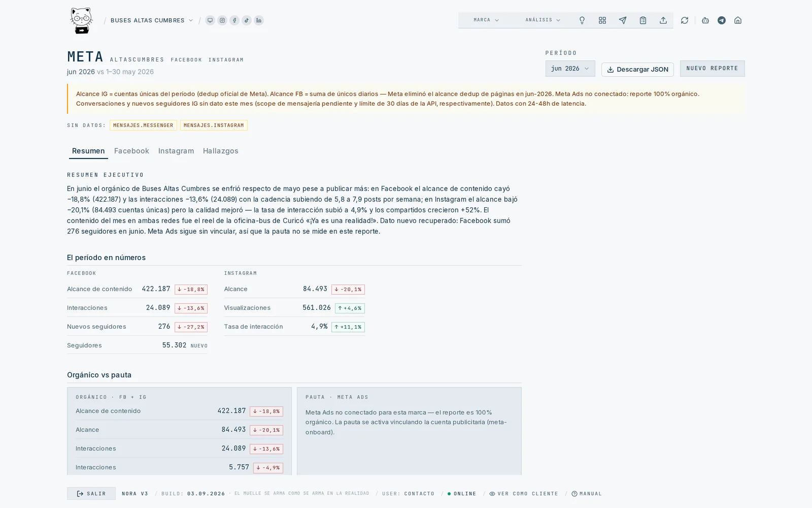Click the ALTASCUMBRES tag beside META
The width and height of the screenshot is (812, 508).
coord(137,60)
